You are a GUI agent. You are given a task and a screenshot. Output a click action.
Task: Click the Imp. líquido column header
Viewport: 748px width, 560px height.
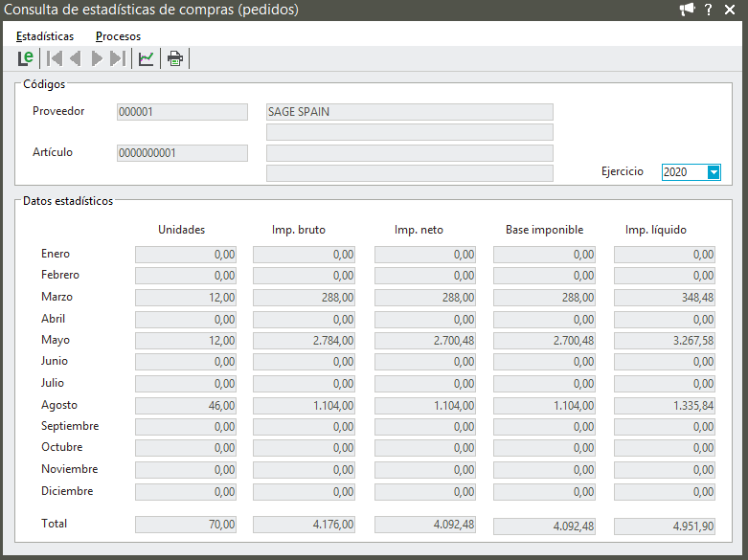pyautogui.click(x=656, y=230)
